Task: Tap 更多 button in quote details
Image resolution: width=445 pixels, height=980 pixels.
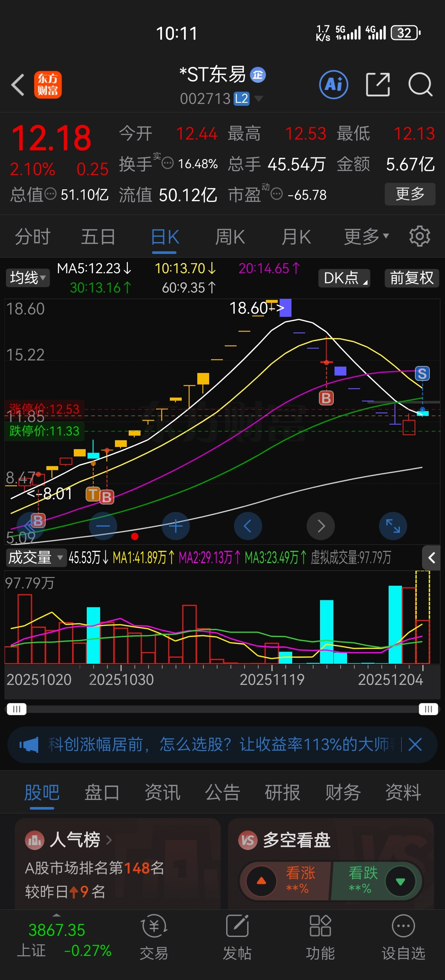Action: 410,194
